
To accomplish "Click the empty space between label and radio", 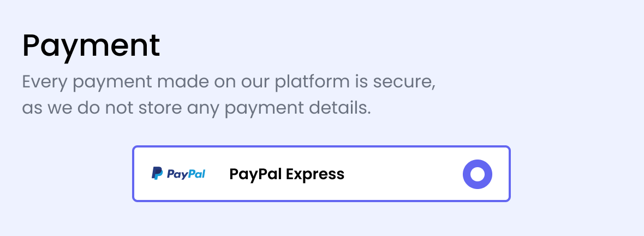I will (403, 174).
